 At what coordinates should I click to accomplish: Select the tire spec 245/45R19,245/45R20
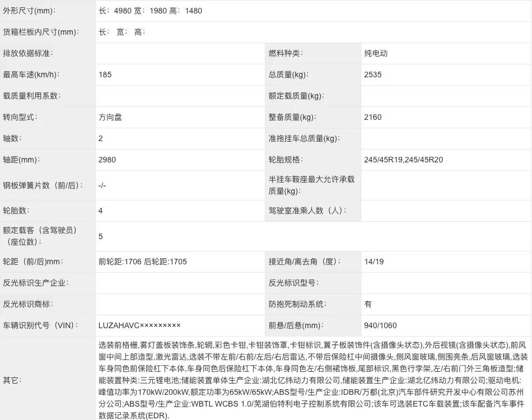click(x=403, y=160)
